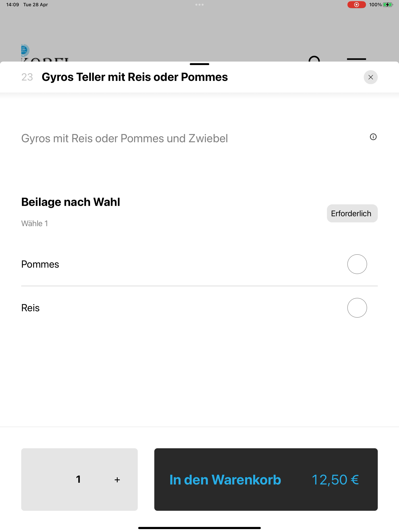Open the info icon beside the description
Screen dimensions: 399x532
pos(373,137)
